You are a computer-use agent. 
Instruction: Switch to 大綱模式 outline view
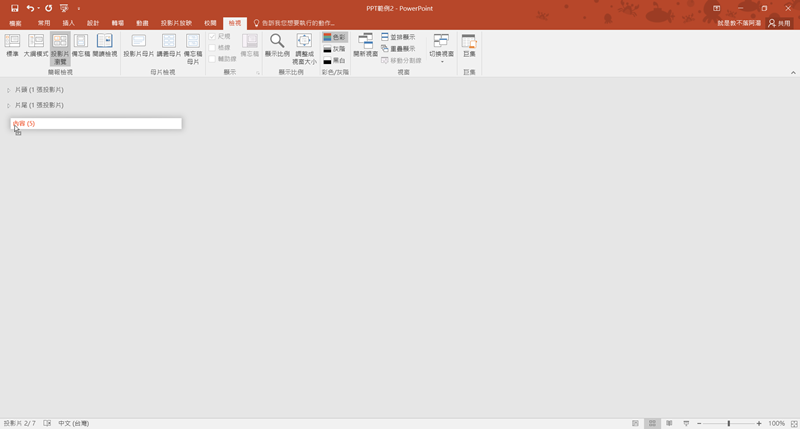click(x=36, y=45)
